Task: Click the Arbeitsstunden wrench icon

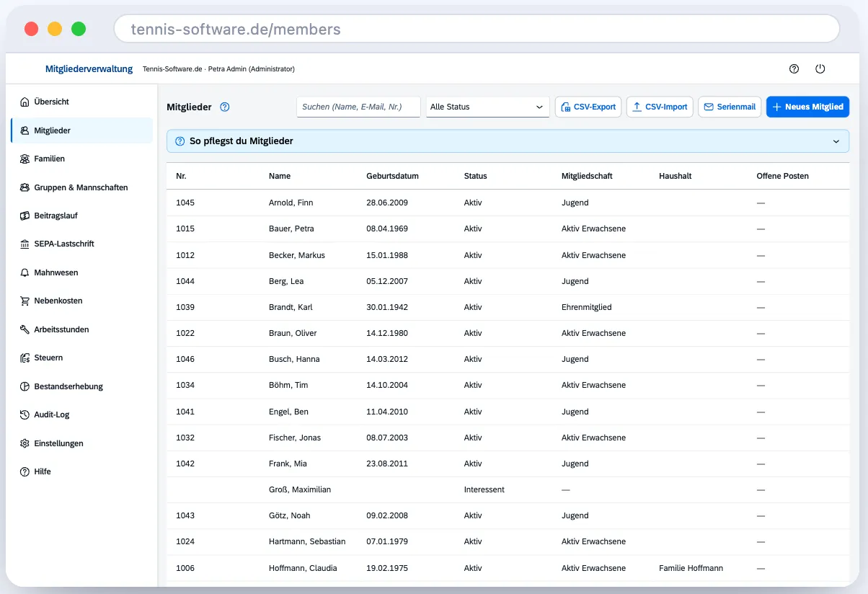Action: pyautogui.click(x=25, y=329)
